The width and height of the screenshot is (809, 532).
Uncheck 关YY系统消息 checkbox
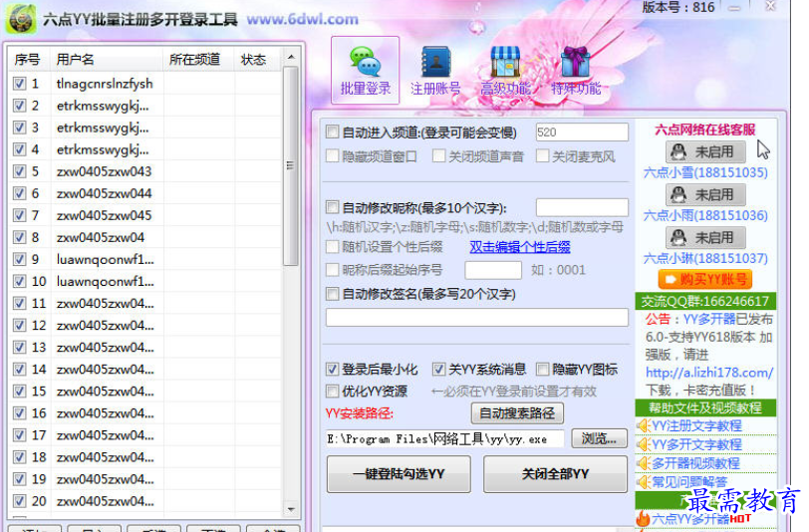[x=438, y=369]
